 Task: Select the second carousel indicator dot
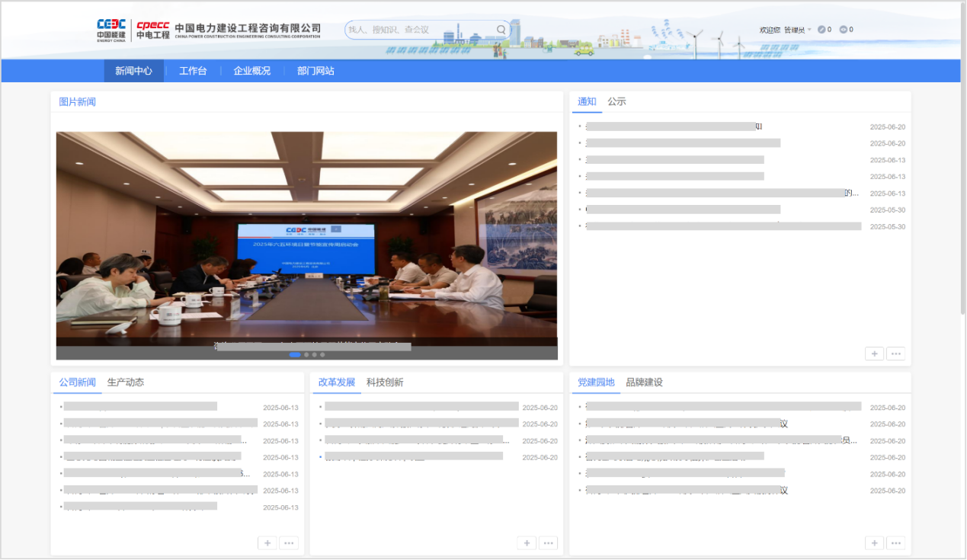point(306,355)
